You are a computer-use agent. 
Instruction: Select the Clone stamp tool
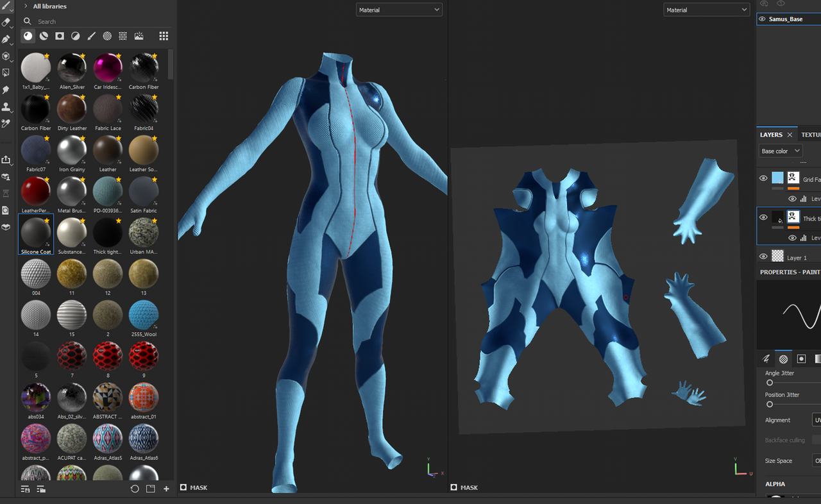pyautogui.click(x=6, y=106)
